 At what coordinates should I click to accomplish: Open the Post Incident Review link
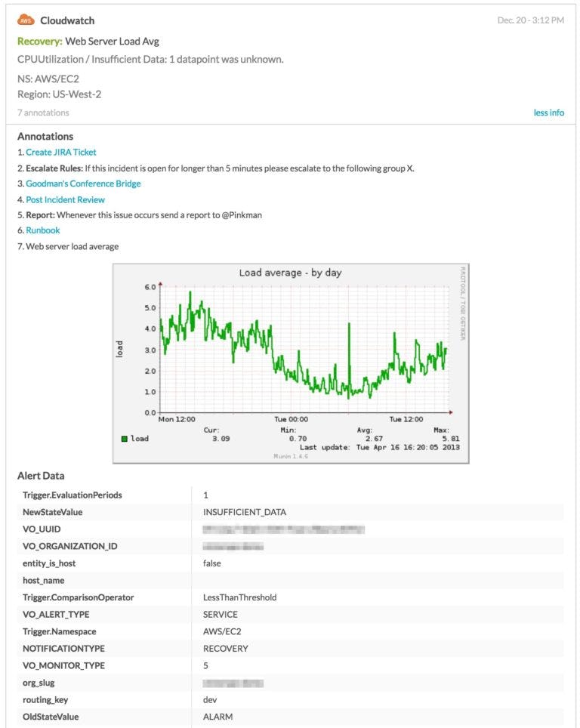(x=65, y=199)
